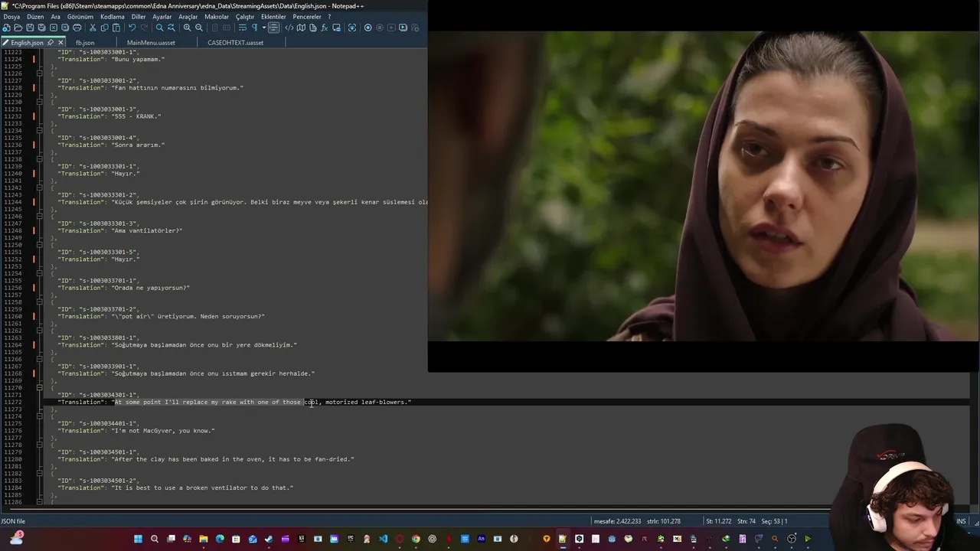The height and width of the screenshot is (551, 980).
Task: Print the document with the Print icon
Action: (77, 28)
